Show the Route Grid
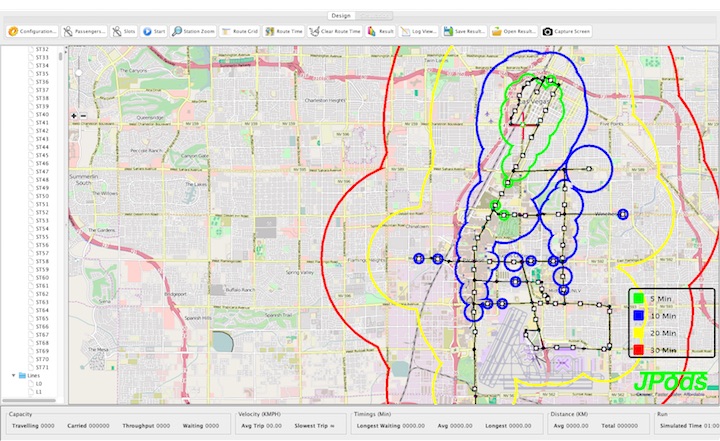This screenshot has width=720, height=441. (x=239, y=32)
